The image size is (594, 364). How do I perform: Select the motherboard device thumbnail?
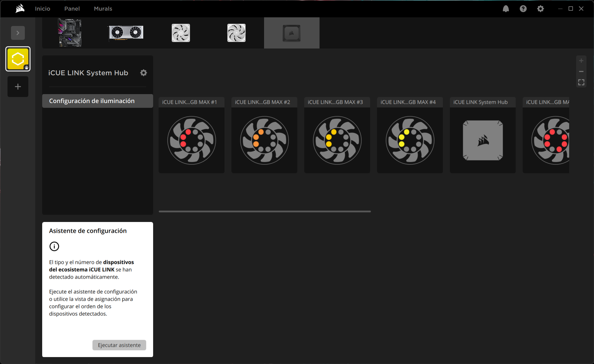pos(70,33)
